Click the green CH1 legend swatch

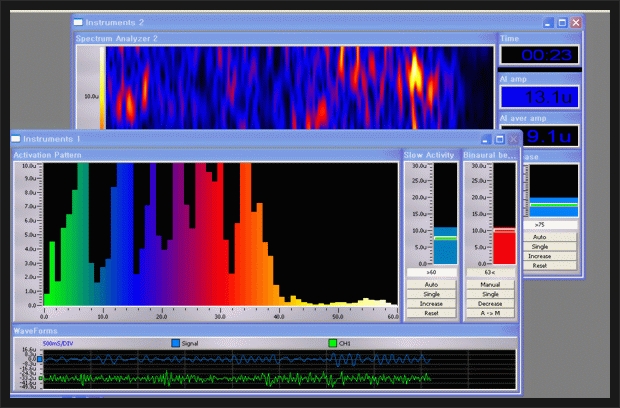point(333,343)
